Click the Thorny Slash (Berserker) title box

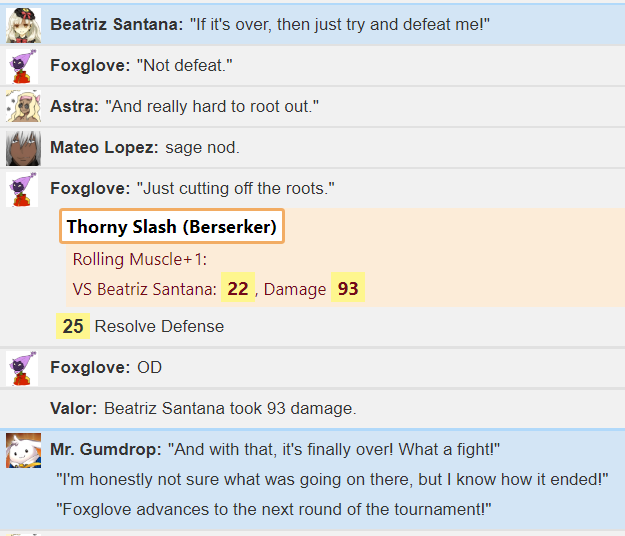coord(172,226)
